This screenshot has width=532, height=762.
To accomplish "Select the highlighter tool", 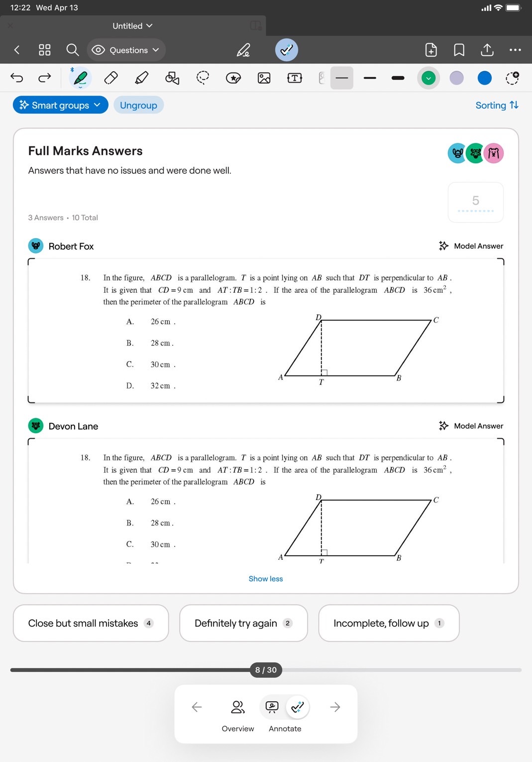I will coord(142,78).
